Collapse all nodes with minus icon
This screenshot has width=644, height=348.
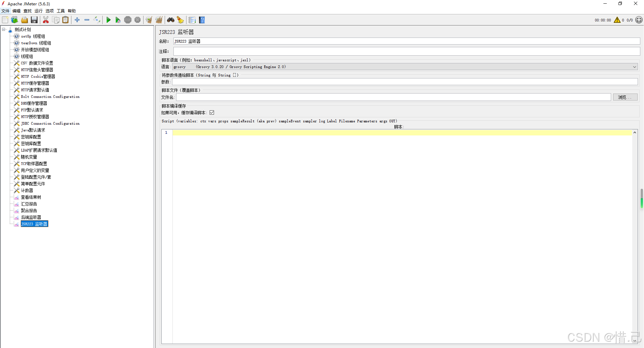click(87, 20)
